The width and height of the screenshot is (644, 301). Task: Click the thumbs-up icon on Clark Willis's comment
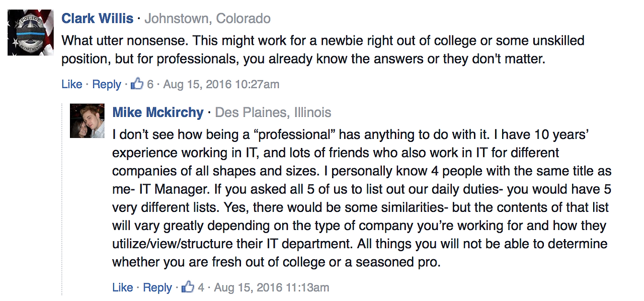pos(137,84)
